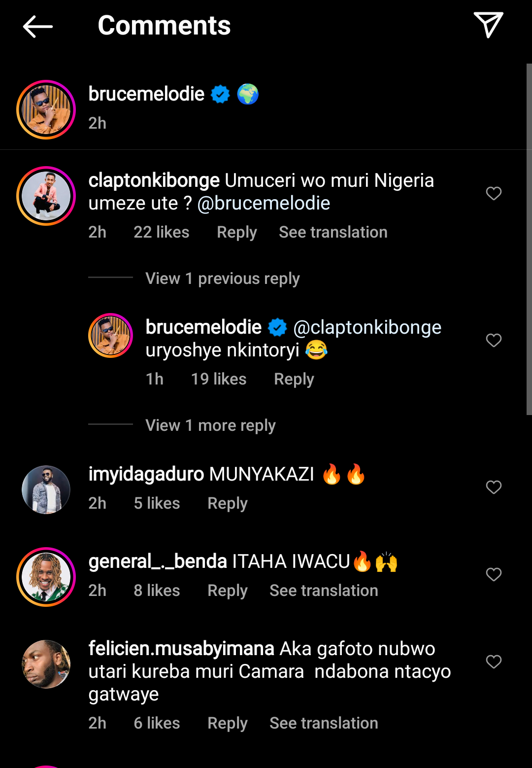
Task: Click the comments scrollbar
Action: 529,239
